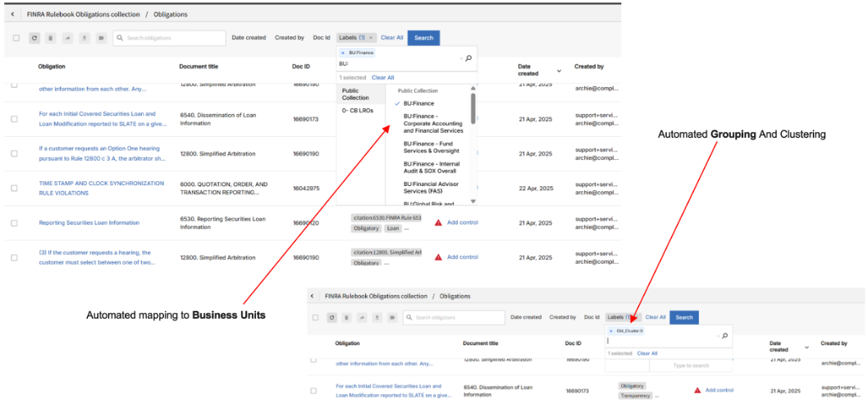Select BU:Financial Advisor Services (FAS) label
Screen dimensions: 868x405
(431, 187)
